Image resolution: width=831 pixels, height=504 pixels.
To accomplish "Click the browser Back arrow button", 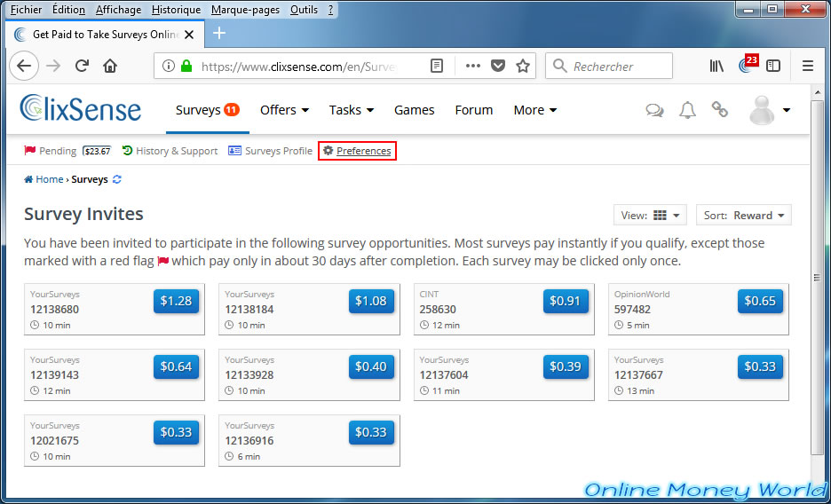I will click(x=24, y=66).
